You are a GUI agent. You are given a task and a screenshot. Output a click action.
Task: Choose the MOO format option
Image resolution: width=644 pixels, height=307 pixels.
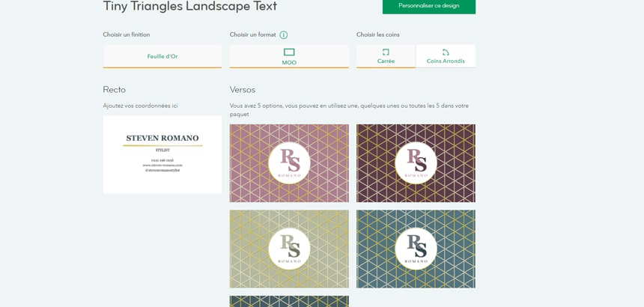point(289,57)
